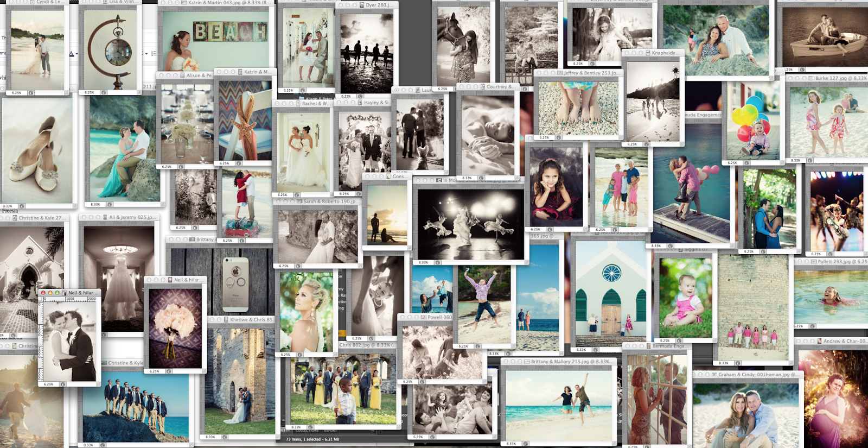
Task: Click status info icon in Burke 127 window
Action: click(809, 160)
